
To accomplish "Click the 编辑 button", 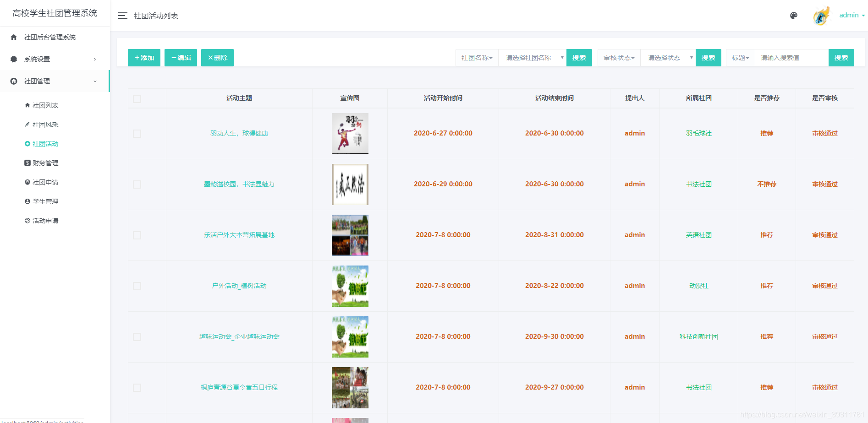I will pyautogui.click(x=181, y=58).
